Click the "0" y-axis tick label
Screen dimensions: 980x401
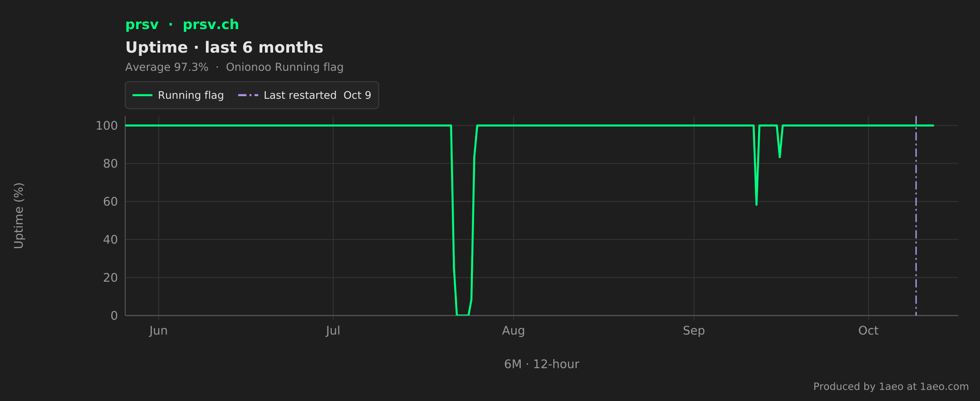[114, 316]
